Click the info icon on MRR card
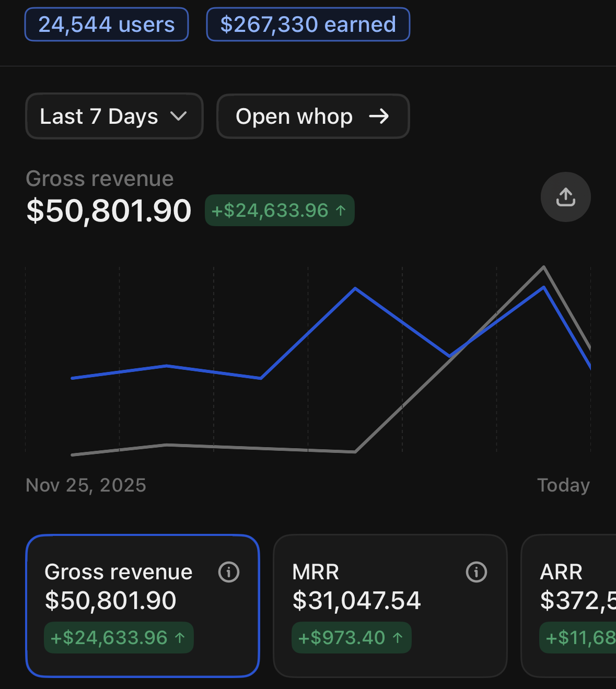The width and height of the screenshot is (616, 689). pos(476,572)
